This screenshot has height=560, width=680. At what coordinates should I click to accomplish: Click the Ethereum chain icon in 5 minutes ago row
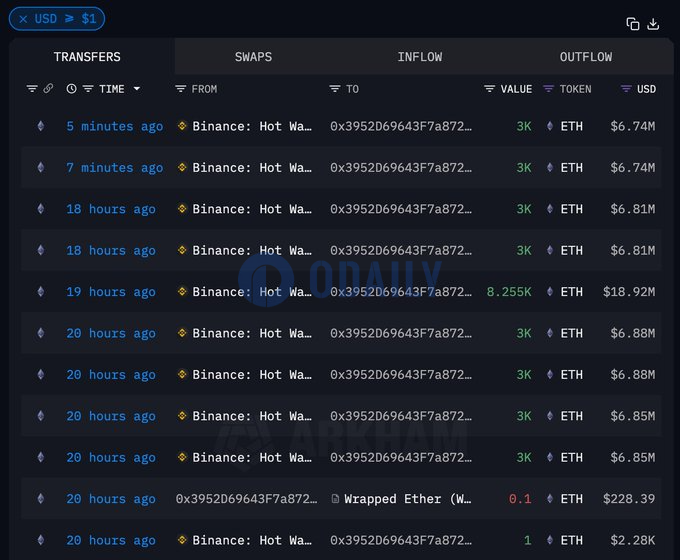[x=41, y=126]
